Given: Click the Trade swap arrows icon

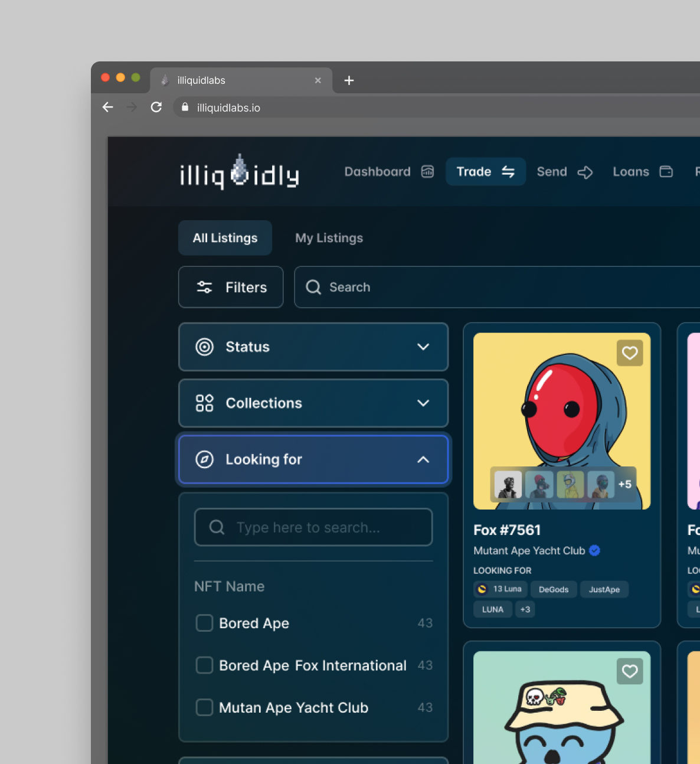Looking at the screenshot, I should pos(508,172).
